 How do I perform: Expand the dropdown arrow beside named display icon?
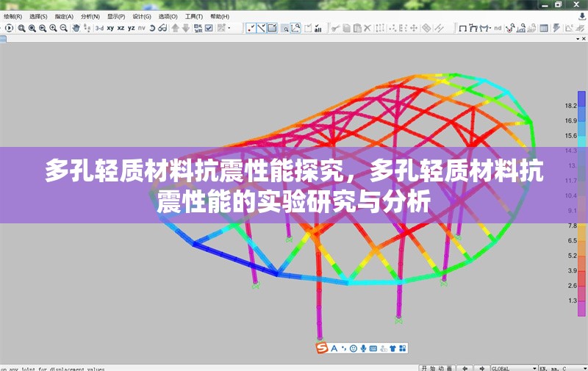(229, 28)
